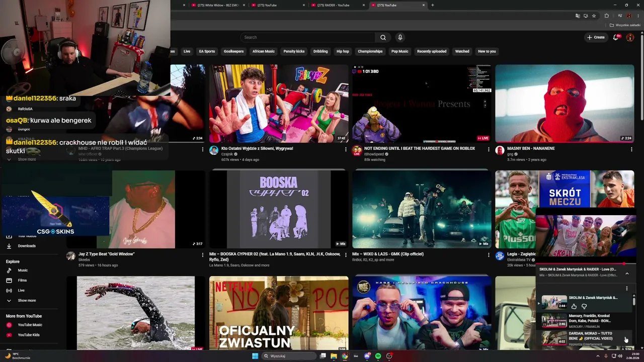This screenshot has width=644, height=362.
Task: Select the Penalty kicks filter chip
Action: [x=294, y=51]
